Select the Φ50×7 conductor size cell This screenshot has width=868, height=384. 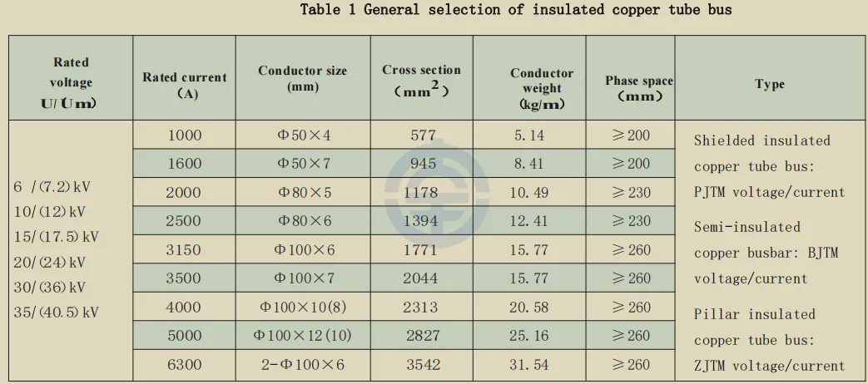click(x=304, y=164)
